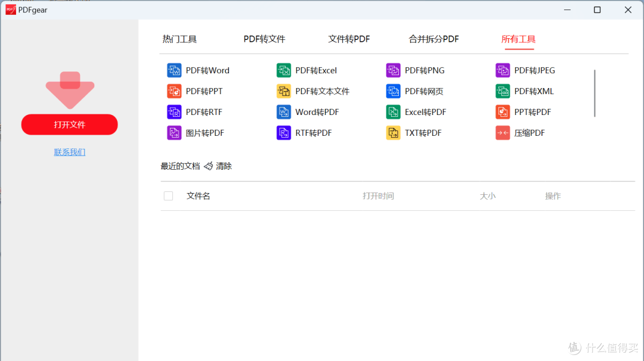Tick the select-all checkbox beside 文件名
The width and height of the screenshot is (644, 361).
[x=168, y=195]
